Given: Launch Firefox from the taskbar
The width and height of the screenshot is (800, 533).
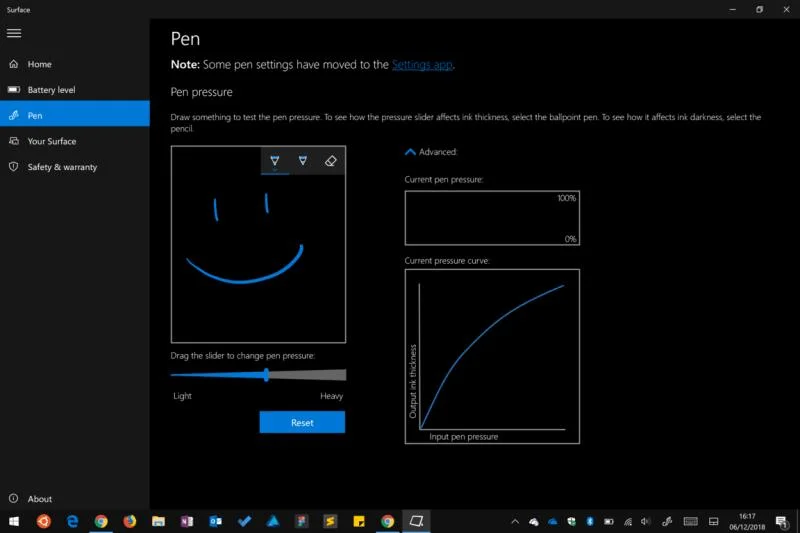Looking at the screenshot, I should point(130,521).
